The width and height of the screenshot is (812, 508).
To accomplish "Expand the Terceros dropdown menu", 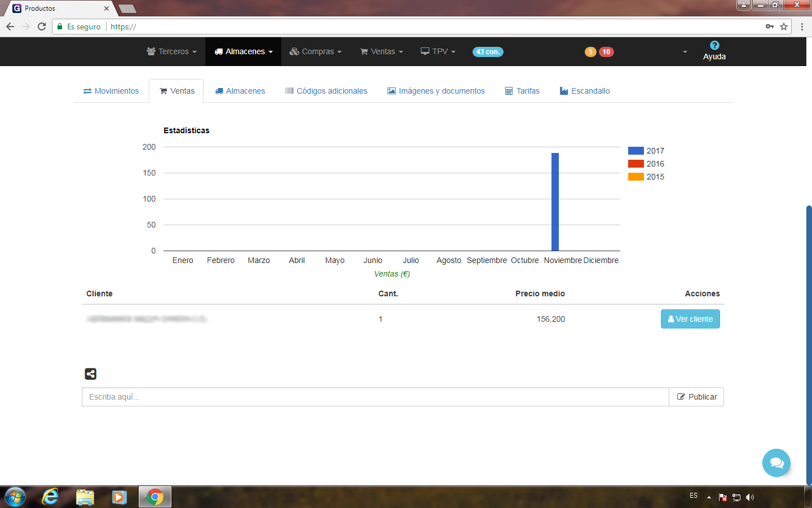I will point(172,51).
